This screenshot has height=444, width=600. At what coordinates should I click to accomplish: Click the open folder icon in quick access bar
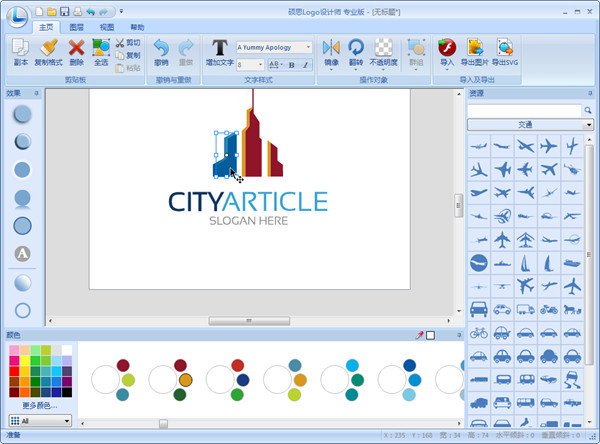52,11
